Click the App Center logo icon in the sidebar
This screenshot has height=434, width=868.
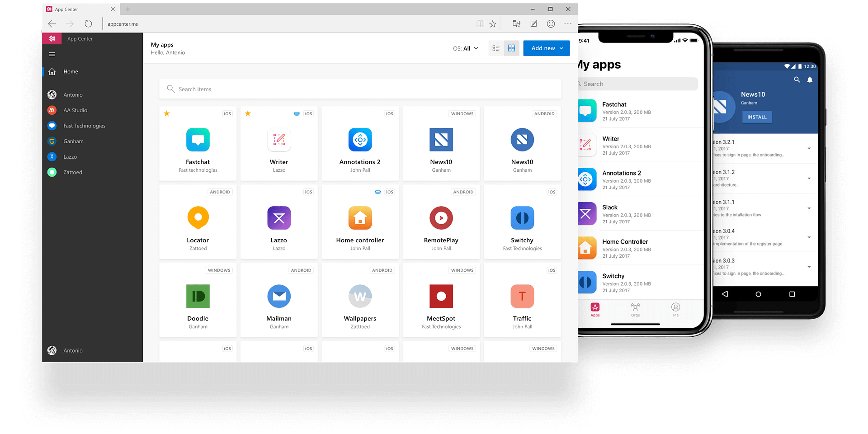point(52,39)
